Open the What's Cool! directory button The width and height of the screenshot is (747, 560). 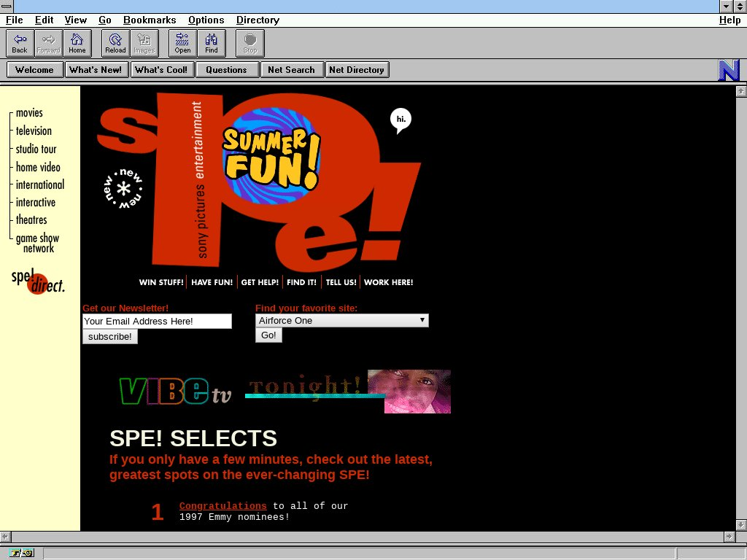160,70
